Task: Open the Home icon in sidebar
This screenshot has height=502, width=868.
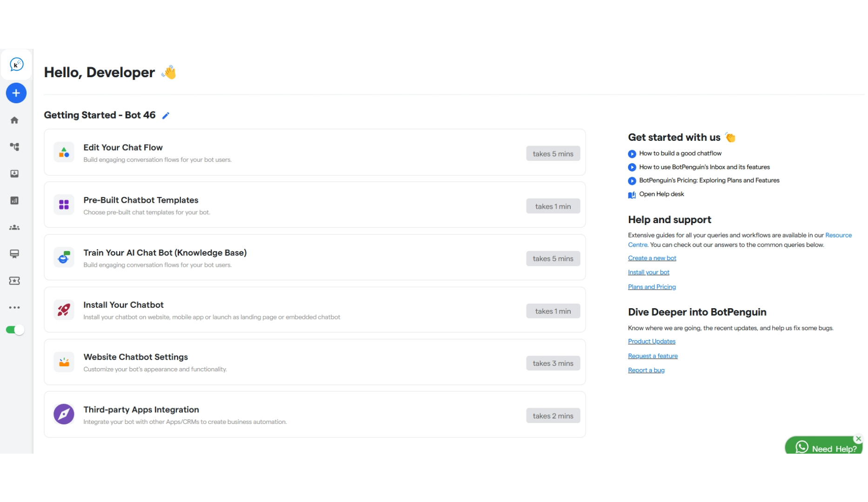Action: (14, 120)
